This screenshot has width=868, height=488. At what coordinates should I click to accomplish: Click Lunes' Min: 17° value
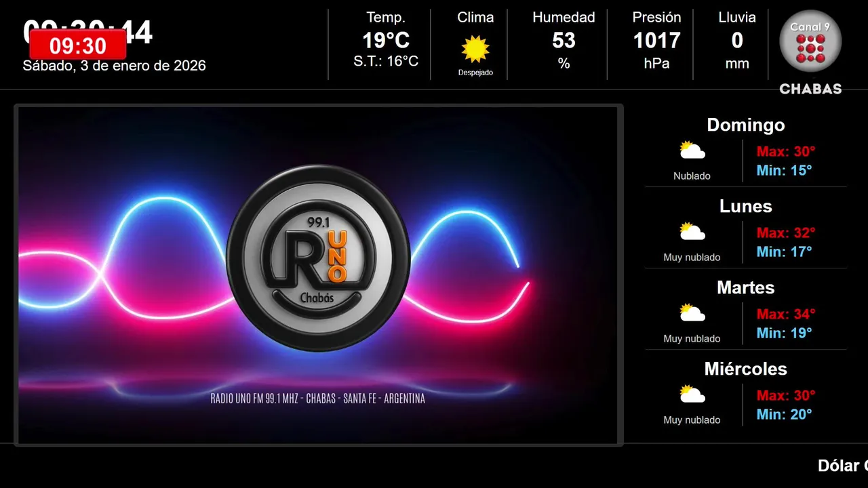click(785, 251)
